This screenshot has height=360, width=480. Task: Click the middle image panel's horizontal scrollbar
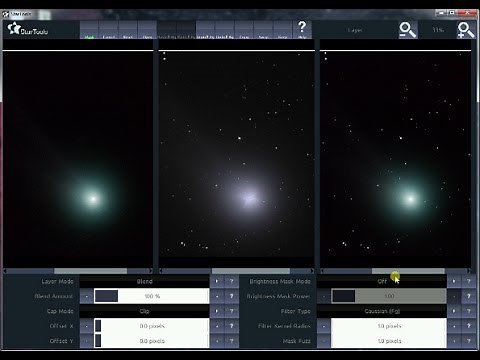[237, 271]
